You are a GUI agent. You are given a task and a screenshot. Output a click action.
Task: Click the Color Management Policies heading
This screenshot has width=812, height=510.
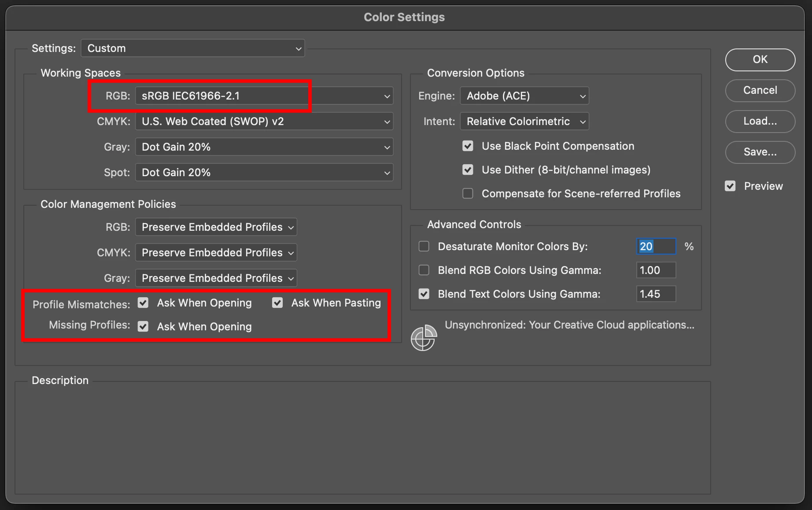pos(108,204)
